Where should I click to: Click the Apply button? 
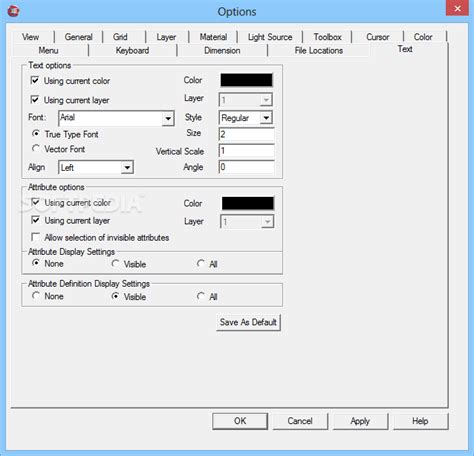coord(360,421)
